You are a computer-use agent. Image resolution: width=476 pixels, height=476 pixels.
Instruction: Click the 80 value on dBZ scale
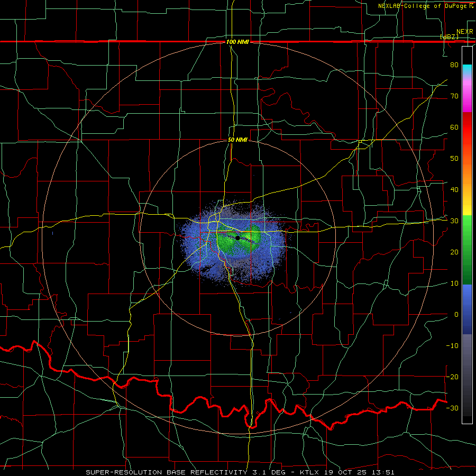coord(454,65)
